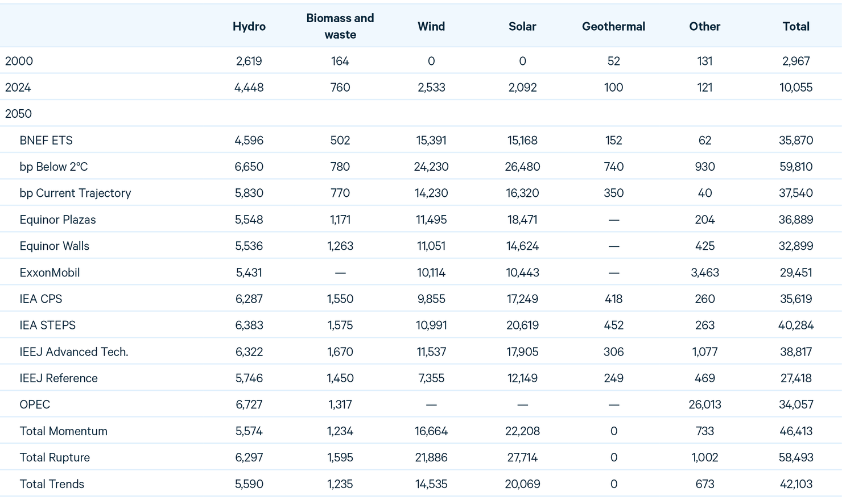842x504 pixels.
Task: Select the bp Below 2°C row label
Action: (x=53, y=167)
